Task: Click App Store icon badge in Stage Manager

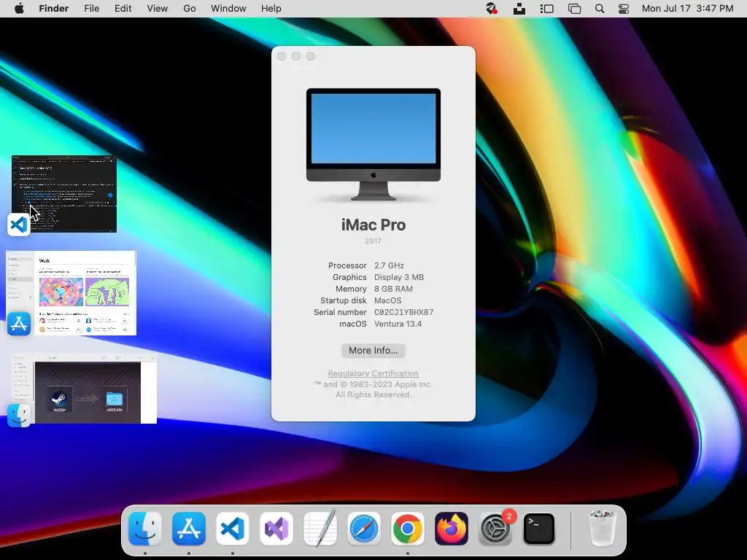Action: click(x=19, y=324)
